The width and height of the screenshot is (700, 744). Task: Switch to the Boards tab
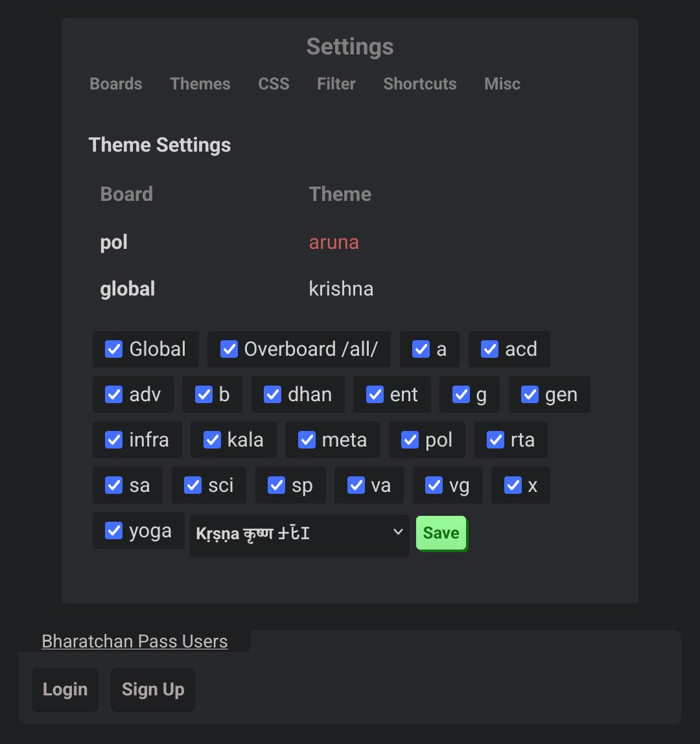[116, 84]
